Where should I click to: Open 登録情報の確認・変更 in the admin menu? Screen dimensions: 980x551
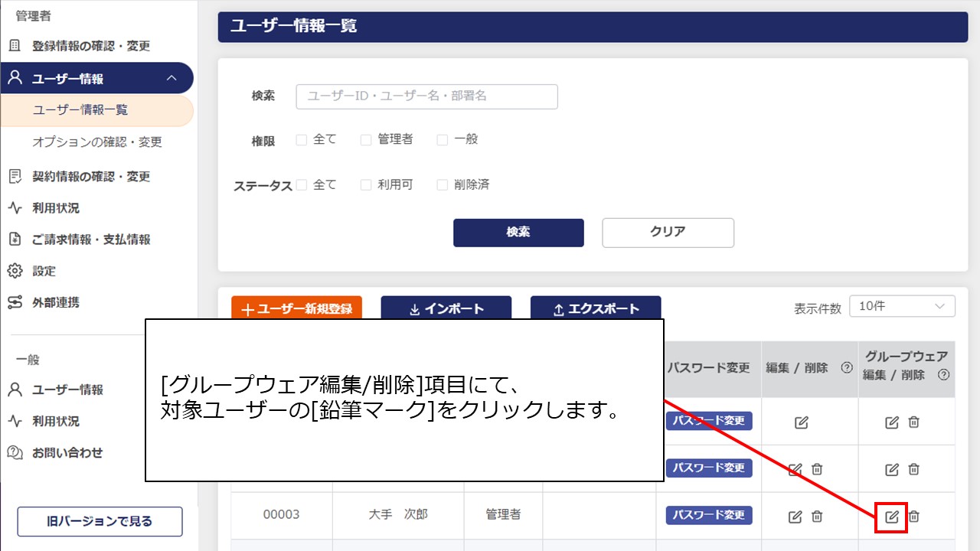pyautogui.click(x=90, y=46)
